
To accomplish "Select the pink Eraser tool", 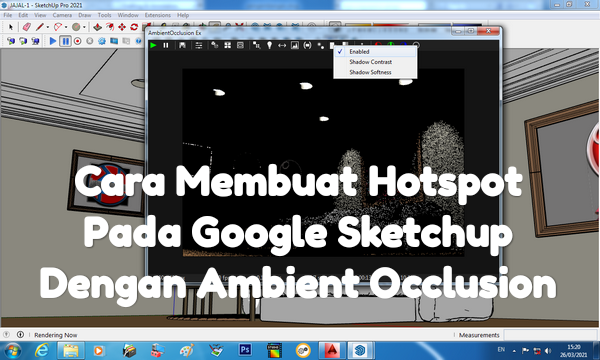I will pos(26,27).
